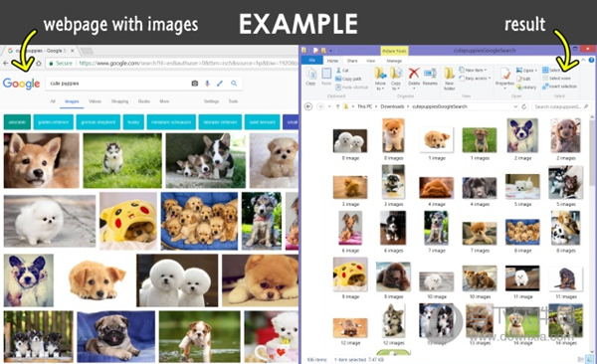Click the Cut scissors command

pyautogui.click(x=342, y=71)
